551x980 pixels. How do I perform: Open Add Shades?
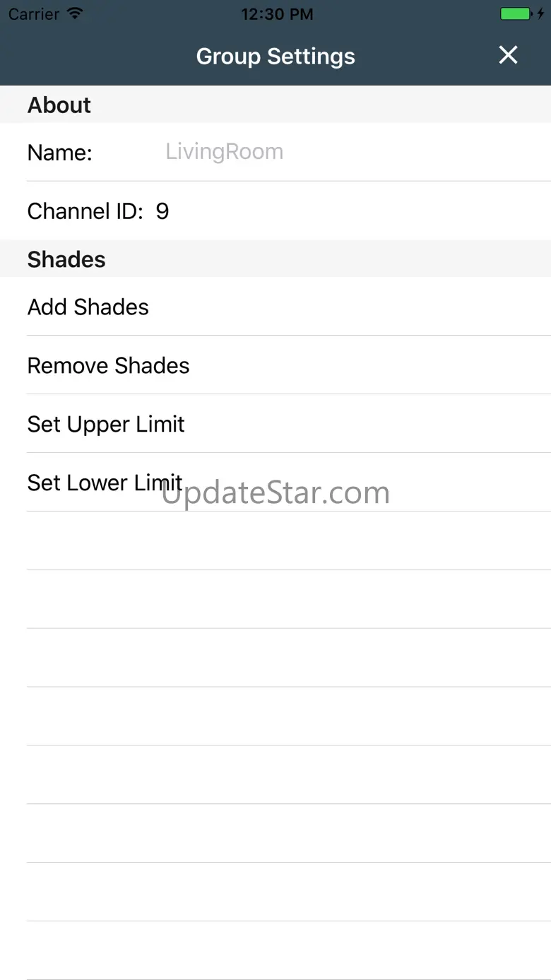pos(88,307)
